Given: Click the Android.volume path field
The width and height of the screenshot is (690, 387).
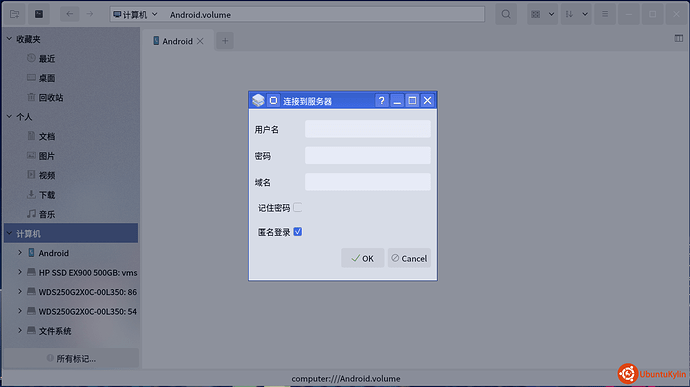Looking at the screenshot, I should click(326, 15).
